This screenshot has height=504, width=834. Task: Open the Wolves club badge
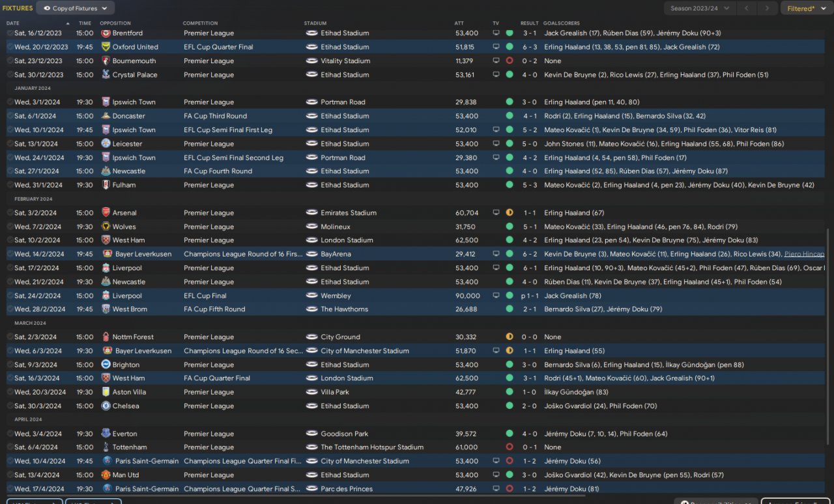[x=106, y=227]
